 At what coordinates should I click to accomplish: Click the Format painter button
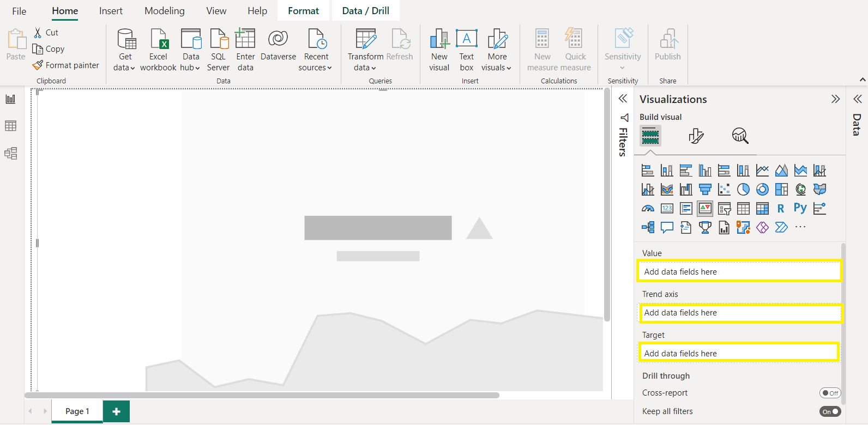click(66, 65)
